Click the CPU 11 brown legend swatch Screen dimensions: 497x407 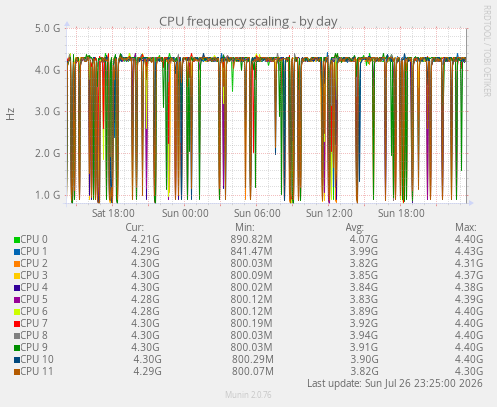[17, 372]
